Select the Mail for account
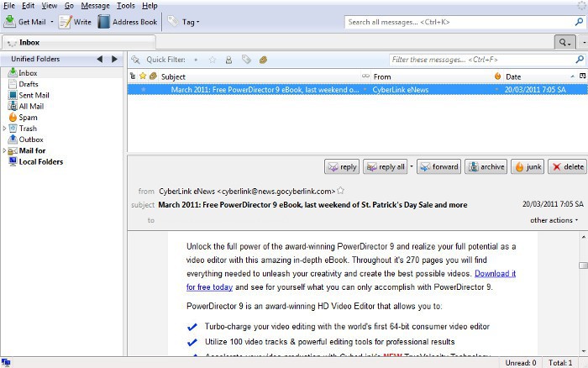 click(x=32, y=150)
